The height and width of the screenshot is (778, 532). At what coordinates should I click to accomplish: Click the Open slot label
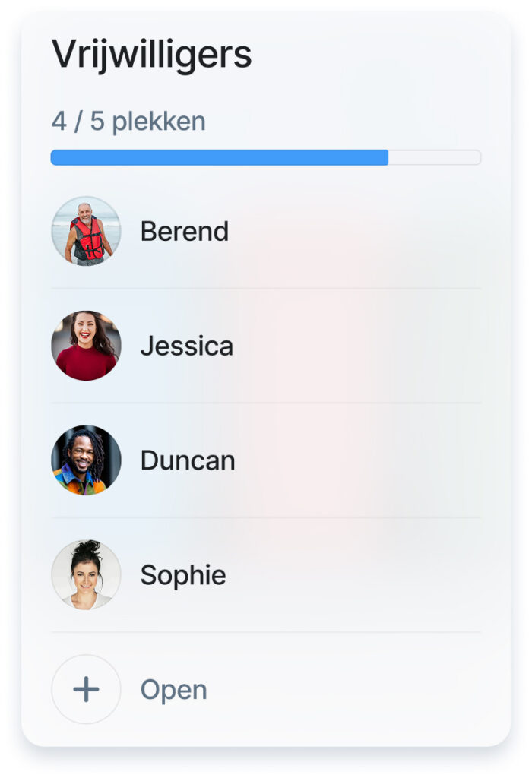coord(173,690)
